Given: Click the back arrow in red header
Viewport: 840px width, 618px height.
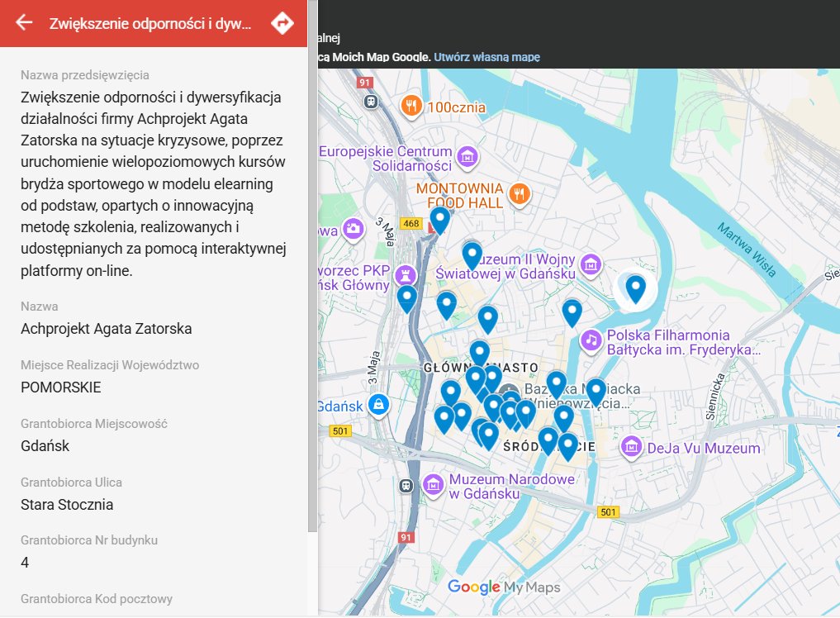Looking at the screenshot, I should (24, 22).
